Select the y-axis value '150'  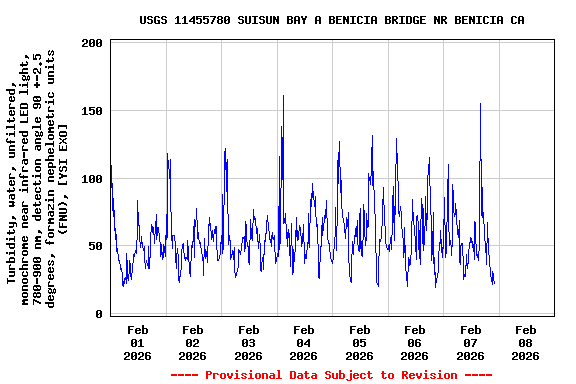point(92,111)
